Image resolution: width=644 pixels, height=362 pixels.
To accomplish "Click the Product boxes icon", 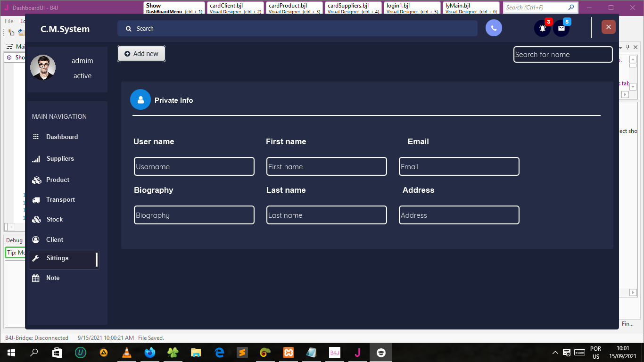I will (x=36, y=180).
